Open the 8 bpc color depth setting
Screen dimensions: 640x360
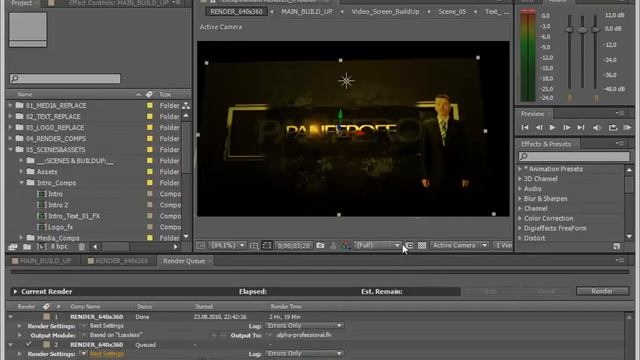point(60,247)
